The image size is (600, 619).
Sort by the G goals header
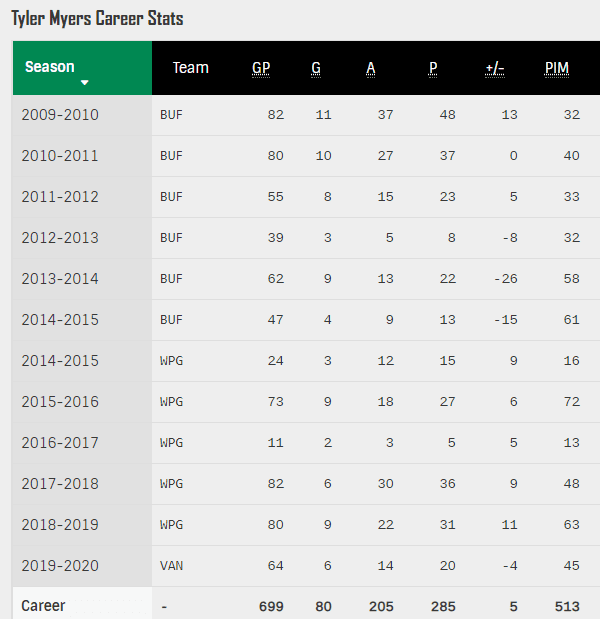(316, 68)
